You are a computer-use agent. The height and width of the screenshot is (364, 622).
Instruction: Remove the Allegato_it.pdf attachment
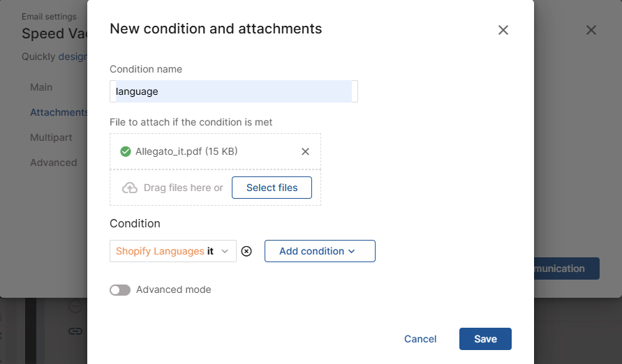coord(305,151)
